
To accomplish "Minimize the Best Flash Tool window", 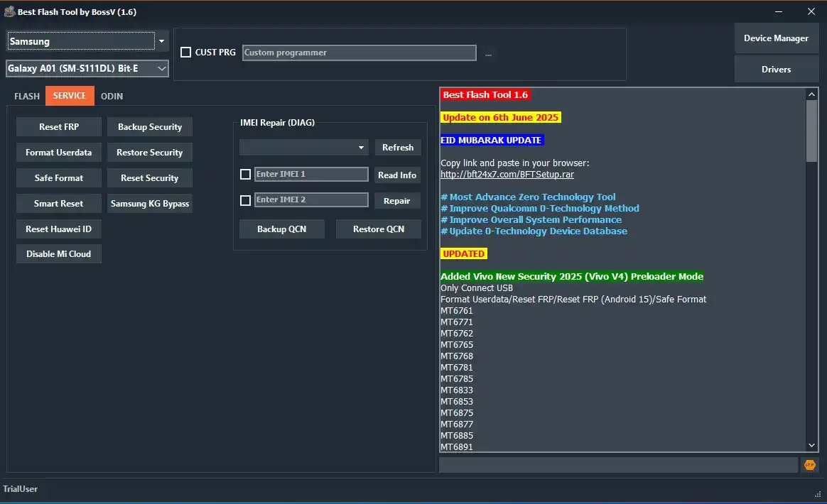I will pyautogui.click(x=779, y=11).
